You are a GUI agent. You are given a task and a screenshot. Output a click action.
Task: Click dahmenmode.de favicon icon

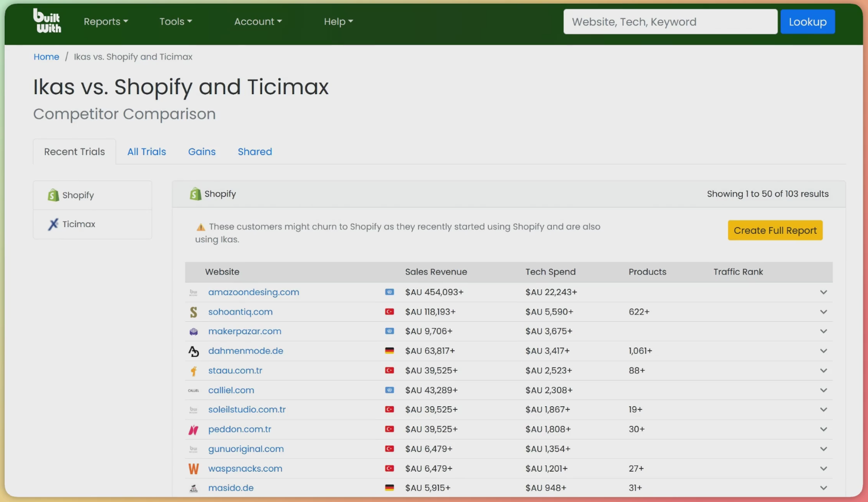click(194, 351)
